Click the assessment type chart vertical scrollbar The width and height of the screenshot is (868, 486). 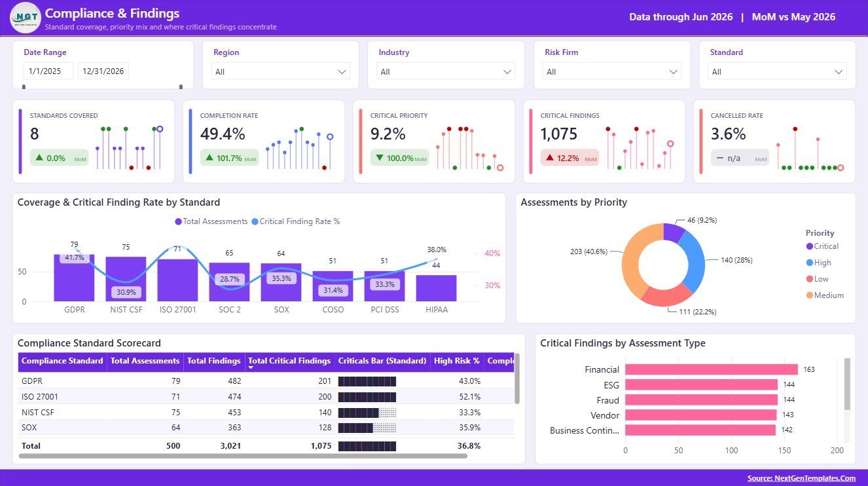[x=848, y=384]
